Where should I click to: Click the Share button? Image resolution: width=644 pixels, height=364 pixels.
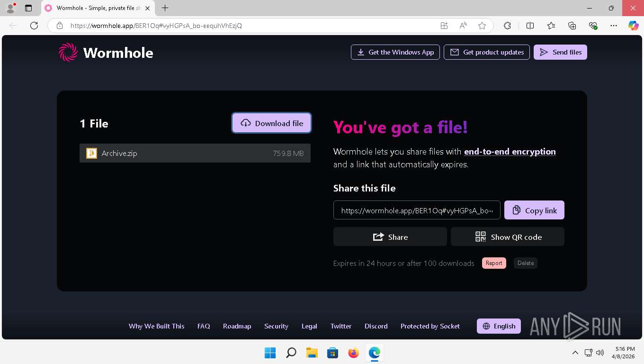pyautogui.click(x=390, y=237)
